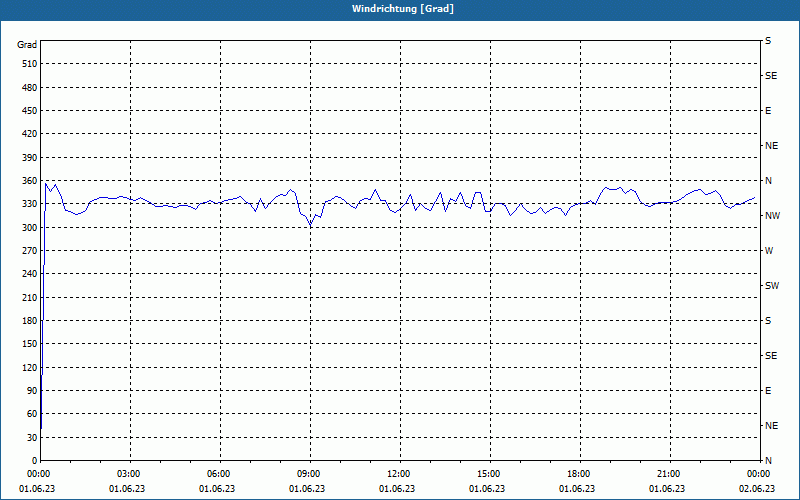The height and width of the screenshot is (500, 800).
Task: Click the 03:00 time label
Action: (x=128, y=474)
